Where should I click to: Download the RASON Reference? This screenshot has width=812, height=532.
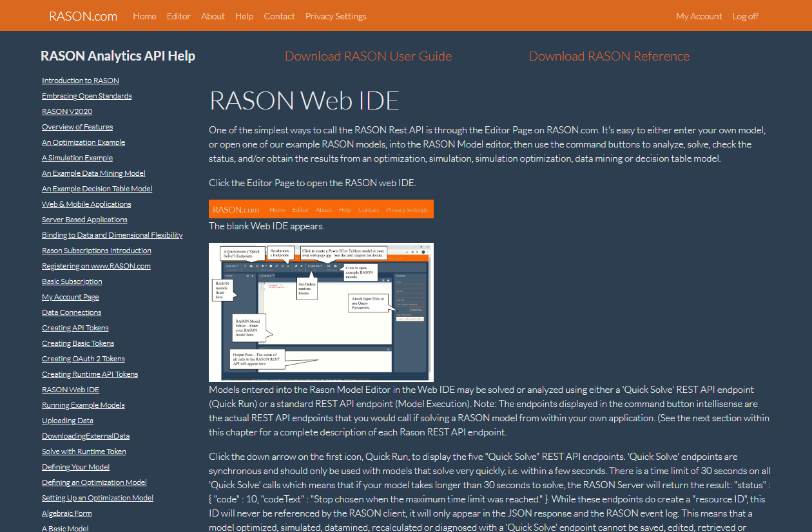pos(609,56)
